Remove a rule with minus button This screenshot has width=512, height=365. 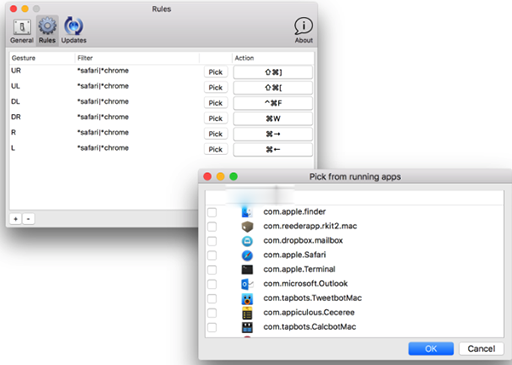[x=28, y=219]
